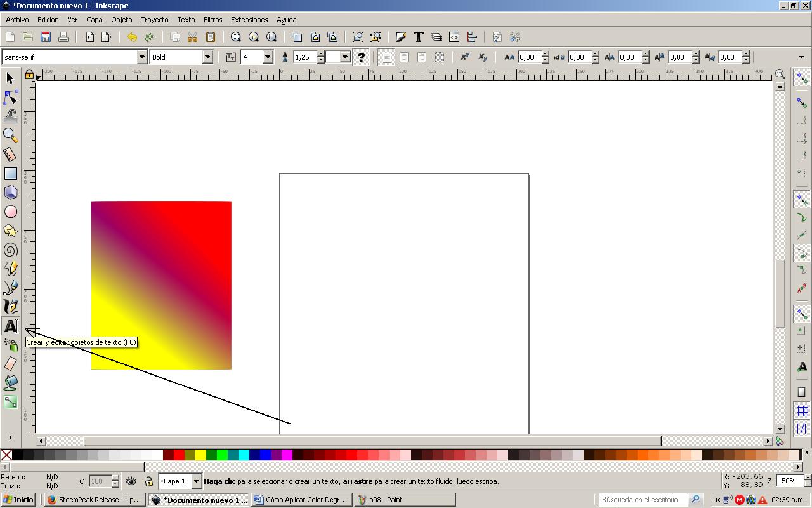Expand text toolbar overflow arrow
Screen dimensions: 812x508
point(801,57)
